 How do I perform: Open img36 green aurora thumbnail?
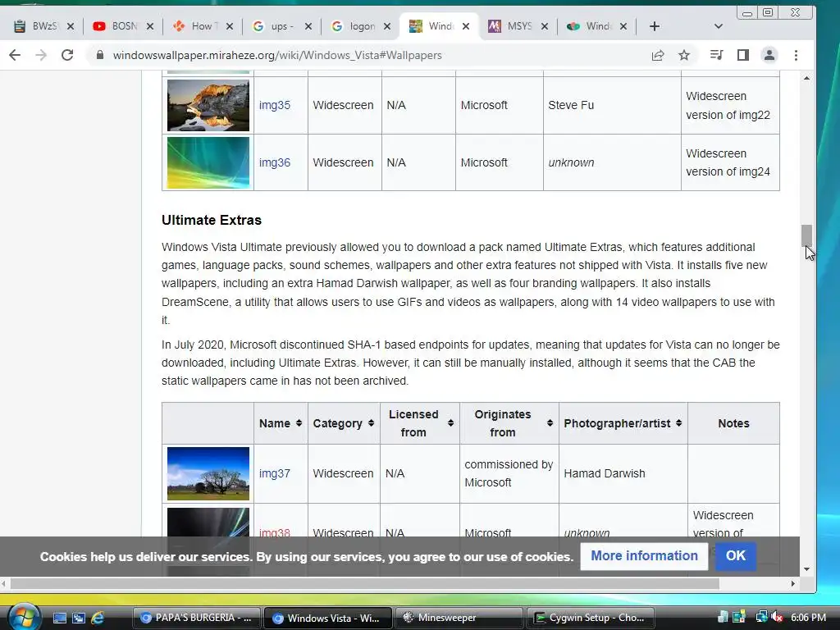tap(208, 163)
